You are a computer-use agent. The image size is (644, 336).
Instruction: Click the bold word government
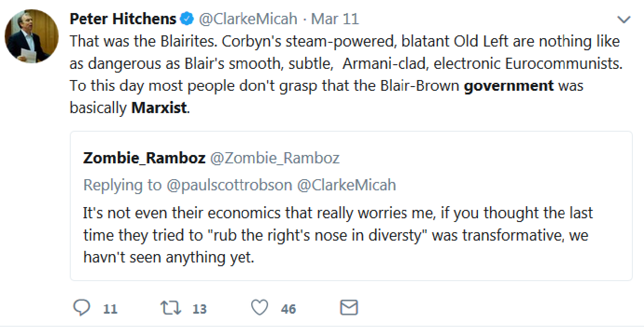(x=509, y=86)
